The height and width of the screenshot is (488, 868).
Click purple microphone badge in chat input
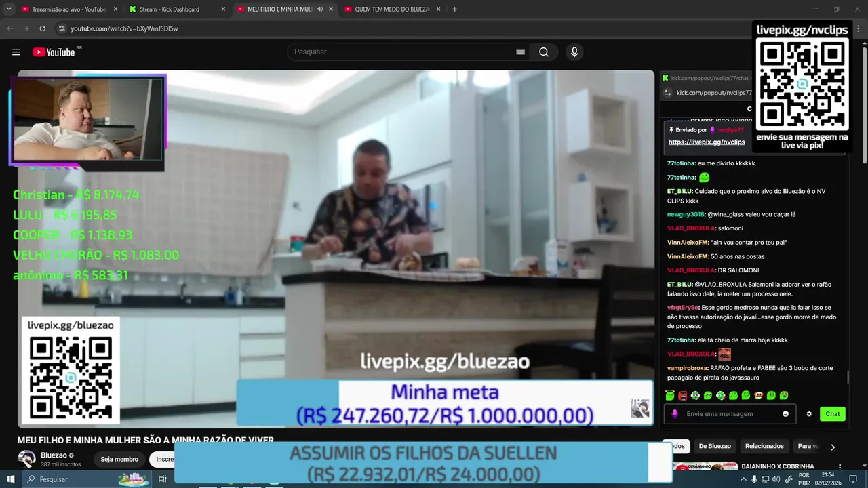click(x=675, y=414)
